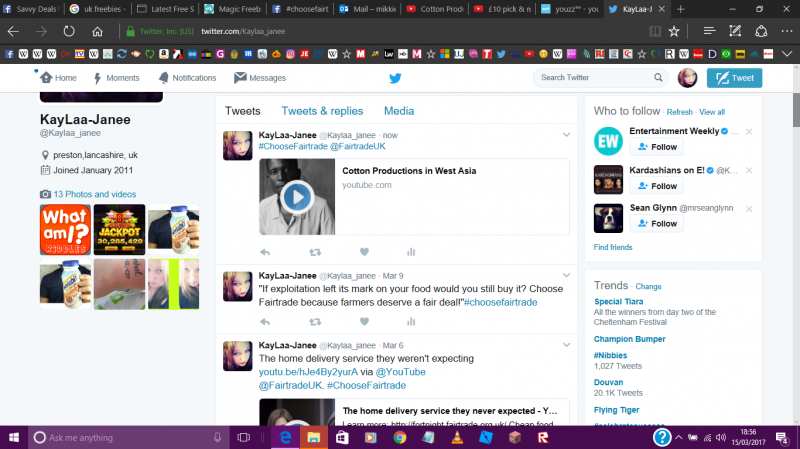
Task: Follow Sean Glynn
Action: coord(657,224)
